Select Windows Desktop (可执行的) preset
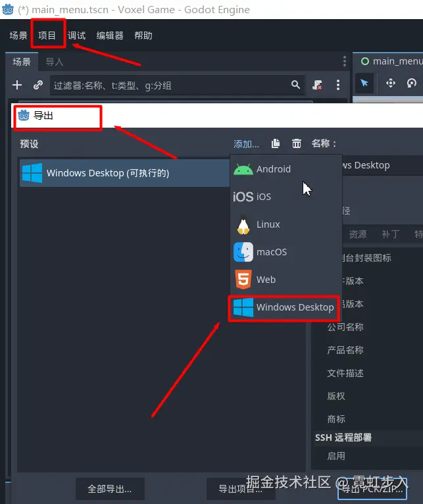This screenshot has height=504, width=423. [x=125, y=173]
